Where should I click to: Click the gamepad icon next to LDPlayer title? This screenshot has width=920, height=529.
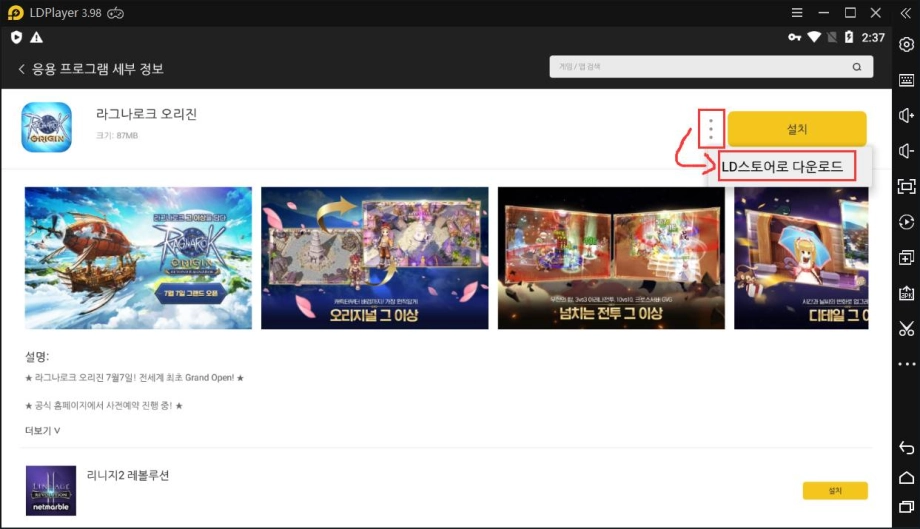pyautogui.click(x=116, y=13)
